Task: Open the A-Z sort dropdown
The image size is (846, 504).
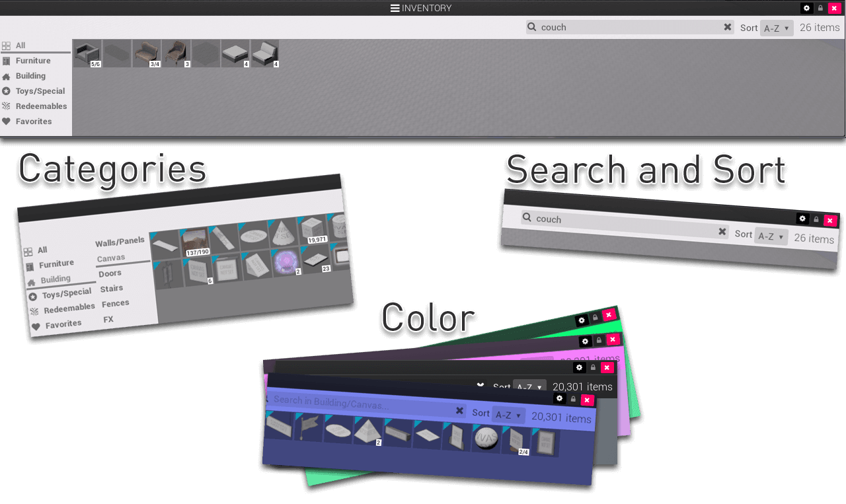Action: point(776,28)
